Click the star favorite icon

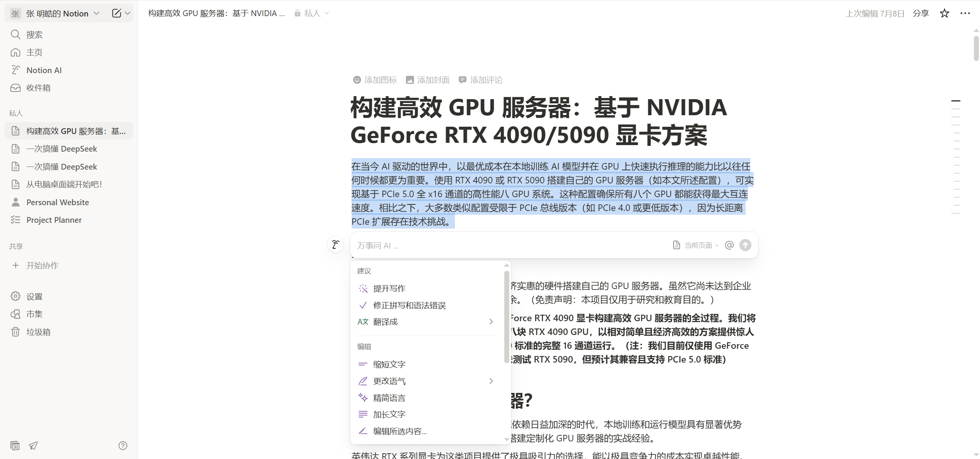(944, 13)
